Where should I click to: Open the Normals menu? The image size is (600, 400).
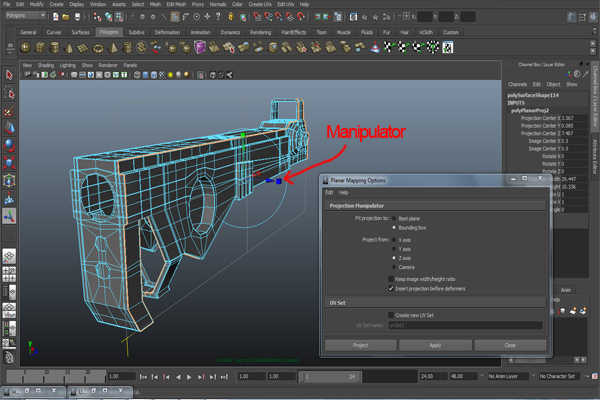[x=218, y=4]
